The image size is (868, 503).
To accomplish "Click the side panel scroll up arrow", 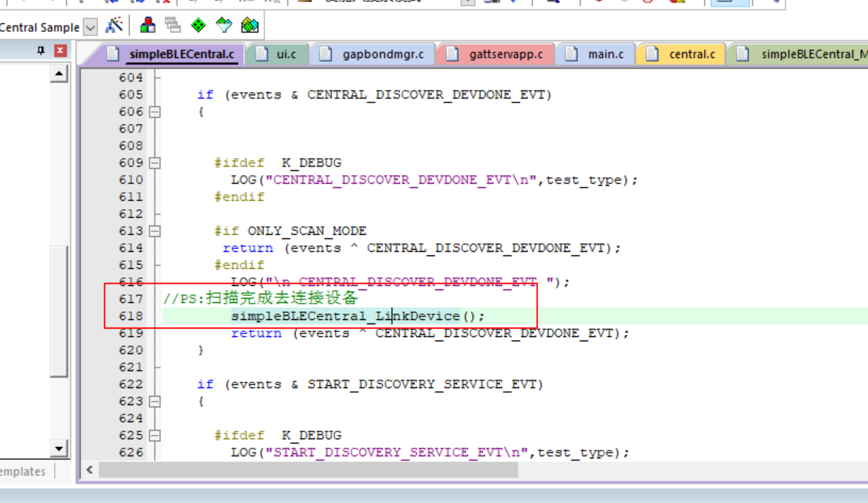I will [59, 73].
